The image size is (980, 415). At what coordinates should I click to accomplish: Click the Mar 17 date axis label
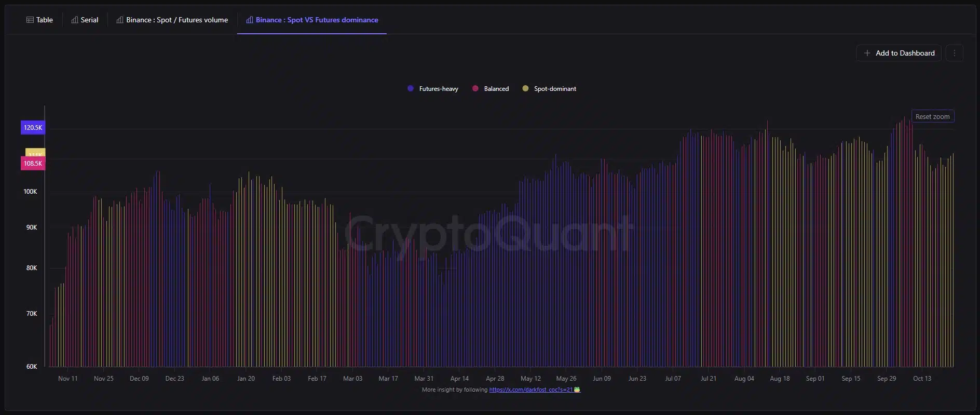pos(388,379)
